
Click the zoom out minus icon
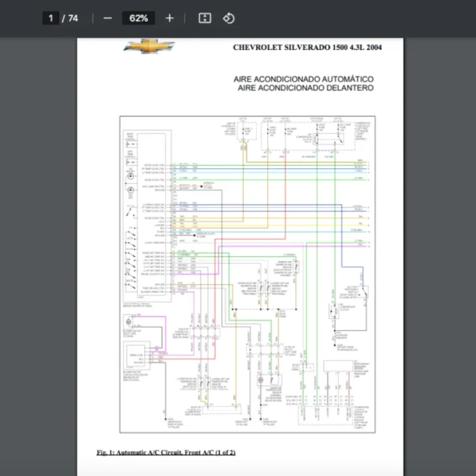click(108, 18)
